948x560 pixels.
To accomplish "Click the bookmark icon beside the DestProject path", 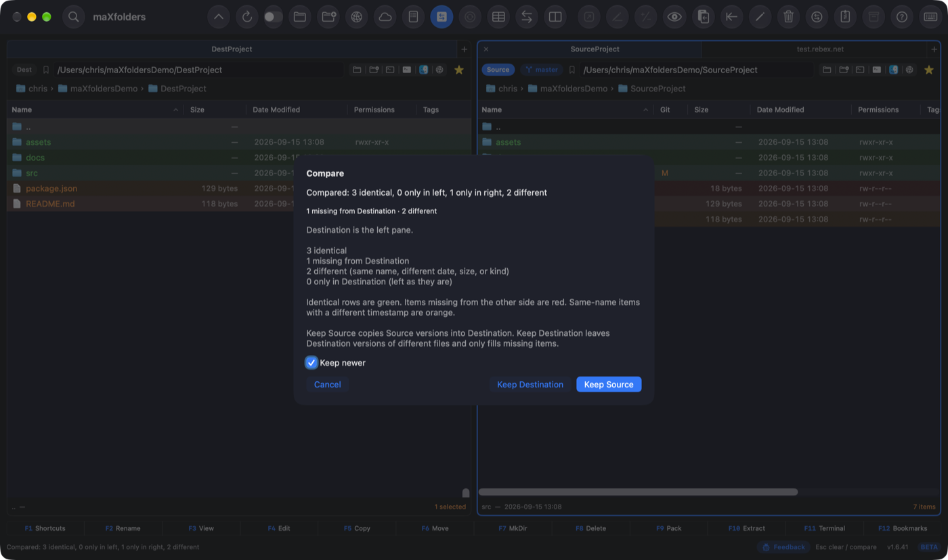I will pyautogui.click(x=46, y=70).
